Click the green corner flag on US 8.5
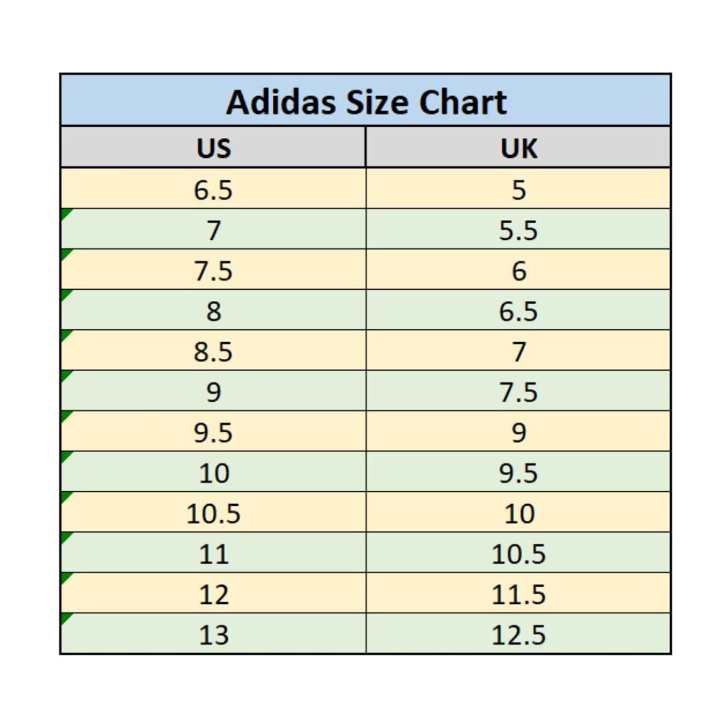The height and width of the screenshot is (728, 728). click(66, 334)
